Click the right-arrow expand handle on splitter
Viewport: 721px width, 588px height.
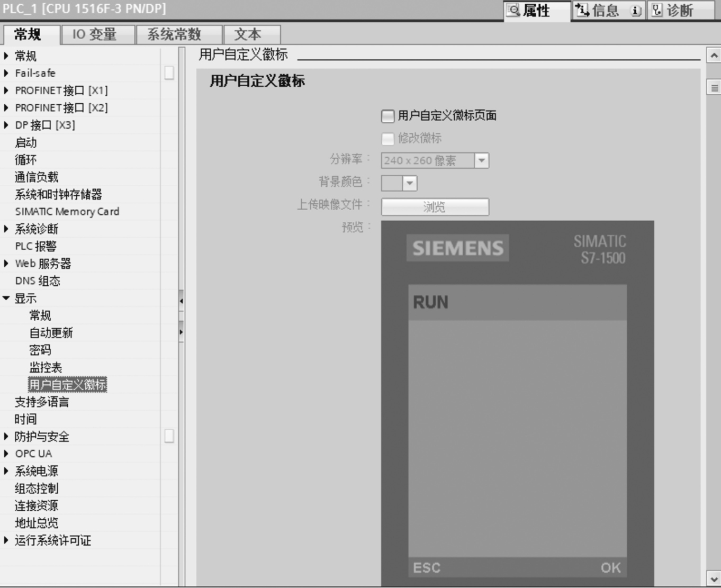click(181, 332)
